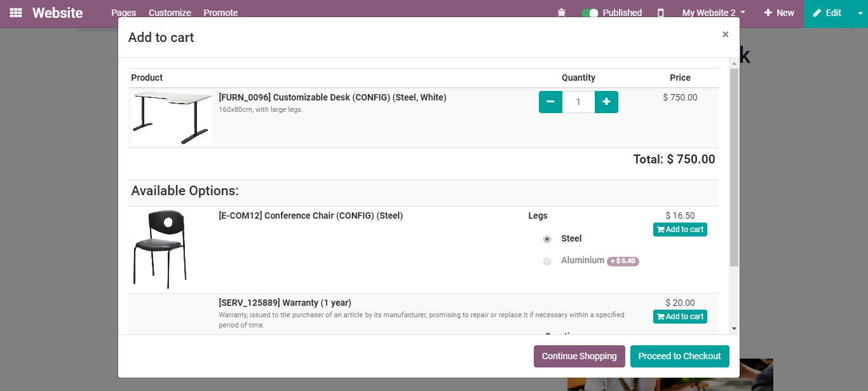Expand the arrow next to Edit

tap(859, 13)
